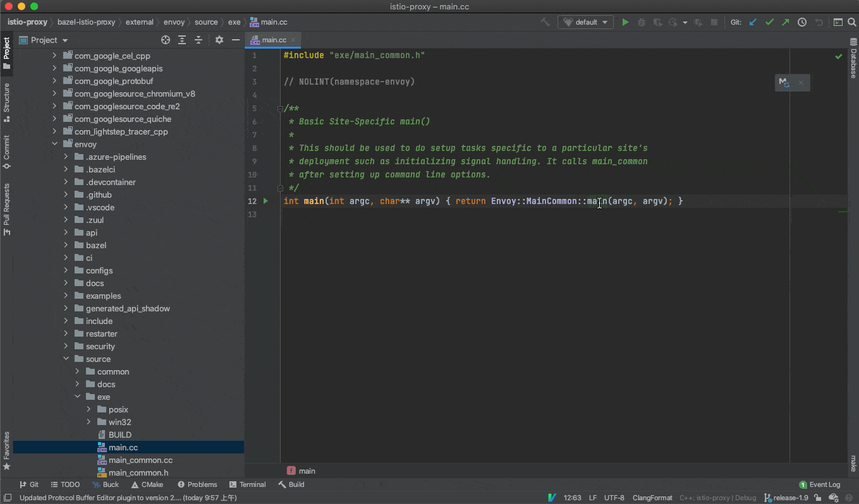The image size is (859, 504).
Task: Click Collapse All icon in Project panel
Action: point(198,40)
